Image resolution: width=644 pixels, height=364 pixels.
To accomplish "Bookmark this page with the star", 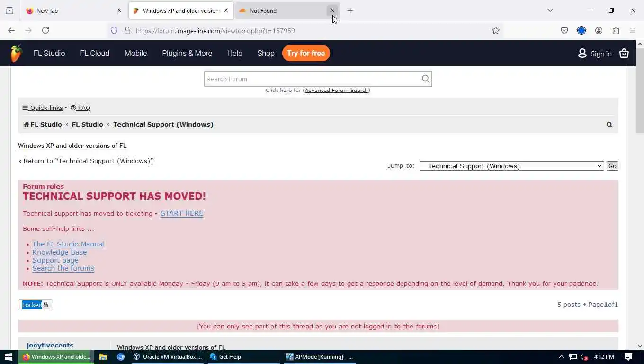I will (x=496, y=31).
